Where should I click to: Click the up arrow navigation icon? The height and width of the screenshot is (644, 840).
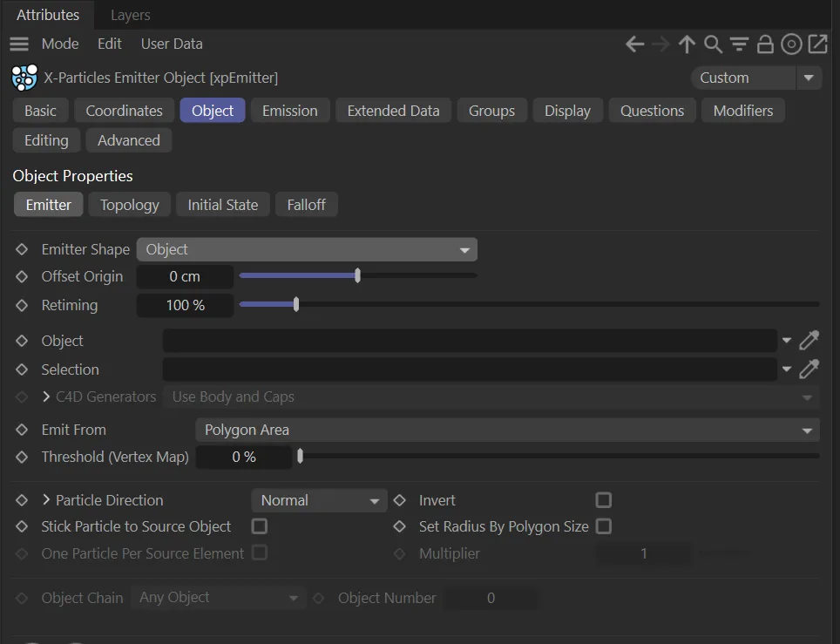pyautogui.click(x=687, y=44)
